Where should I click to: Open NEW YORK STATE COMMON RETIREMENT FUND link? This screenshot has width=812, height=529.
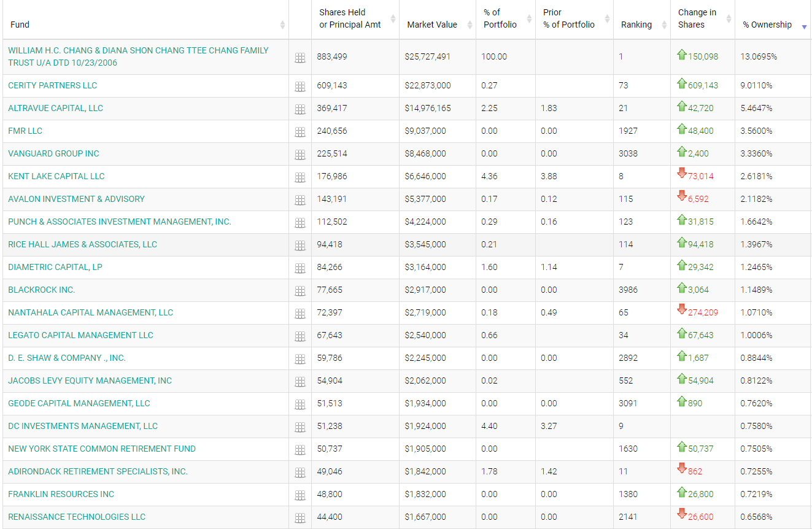(x=102, y=449)
